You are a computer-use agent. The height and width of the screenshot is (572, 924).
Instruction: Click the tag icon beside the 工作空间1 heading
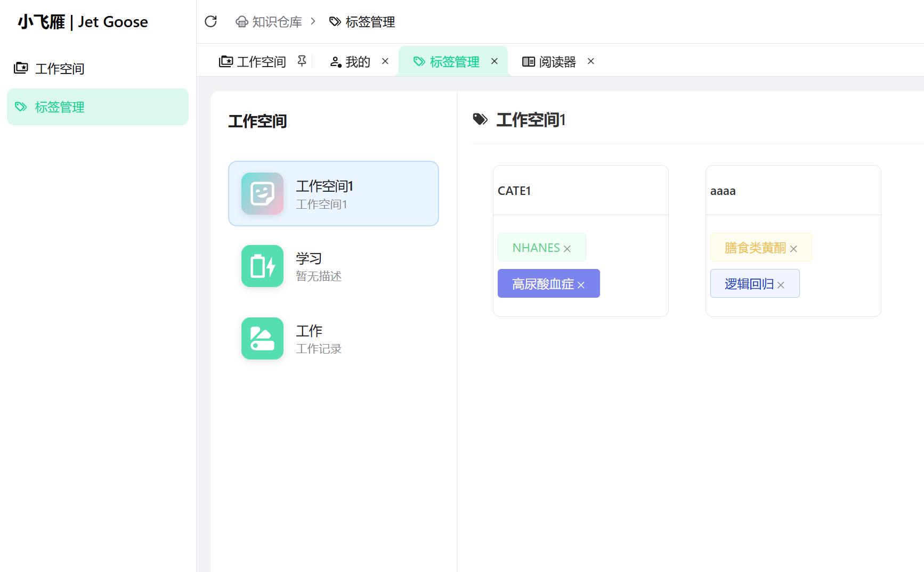(480, 119)
